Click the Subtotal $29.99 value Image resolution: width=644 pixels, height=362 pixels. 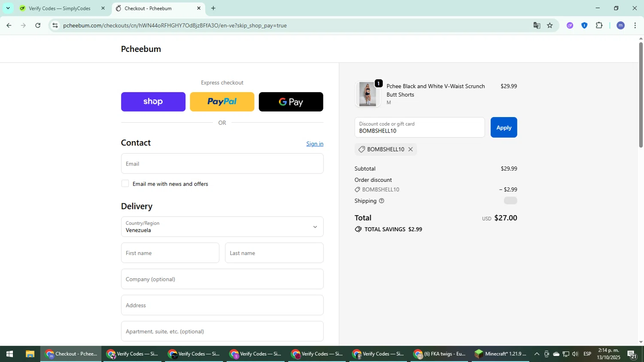coord(509,169)
